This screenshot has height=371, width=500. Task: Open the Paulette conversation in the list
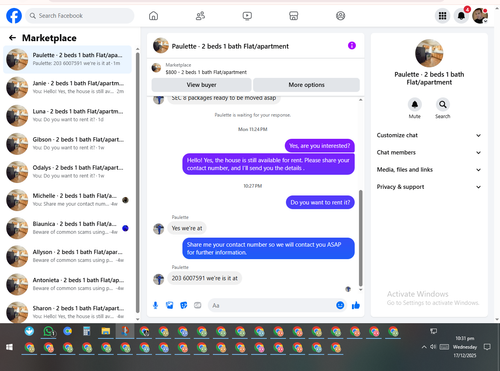point(67,59)
